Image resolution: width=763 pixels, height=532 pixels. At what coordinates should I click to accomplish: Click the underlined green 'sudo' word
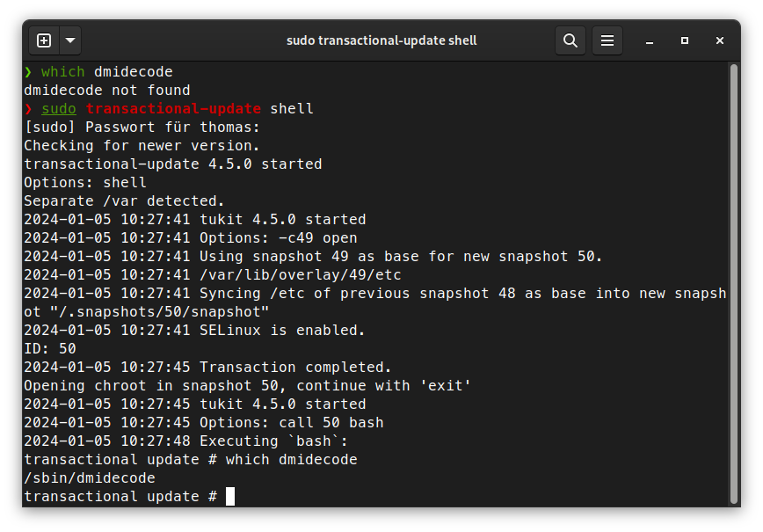coord(59,109)
